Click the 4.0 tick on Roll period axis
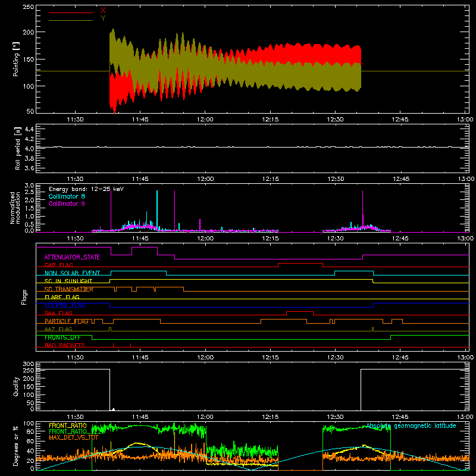The image size is (476, 476). [x=29, y=149]
